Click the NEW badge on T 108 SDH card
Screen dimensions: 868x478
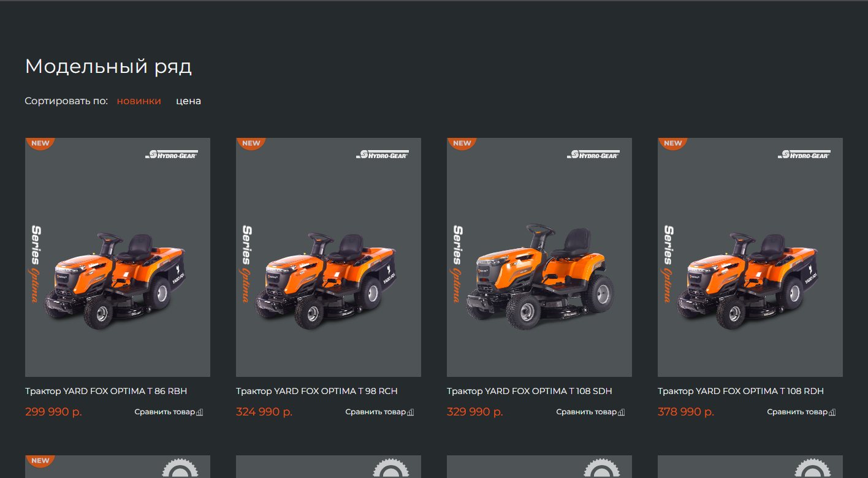[x=462, y=143]
